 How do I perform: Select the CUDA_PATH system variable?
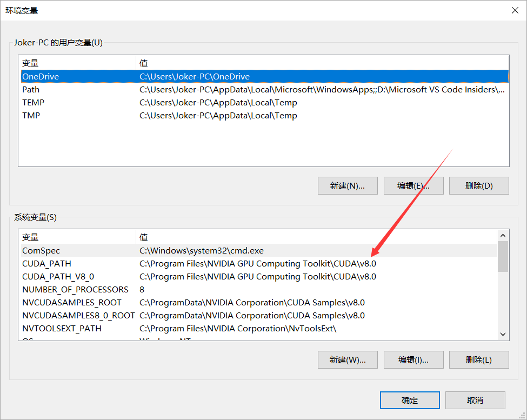coord(259,264)
